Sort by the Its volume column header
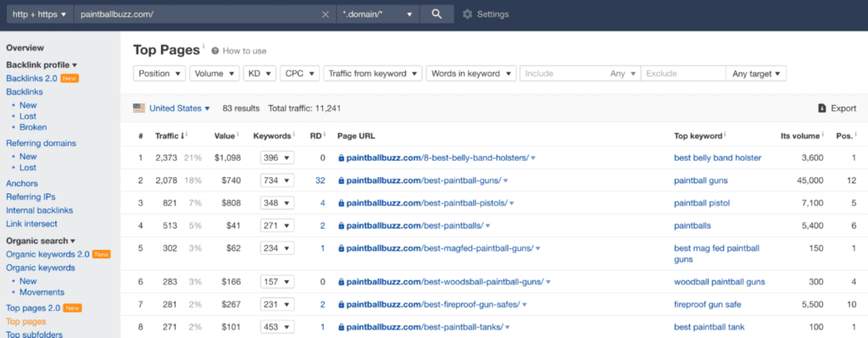This screenshot has width=868, height=338. [800, 136]
